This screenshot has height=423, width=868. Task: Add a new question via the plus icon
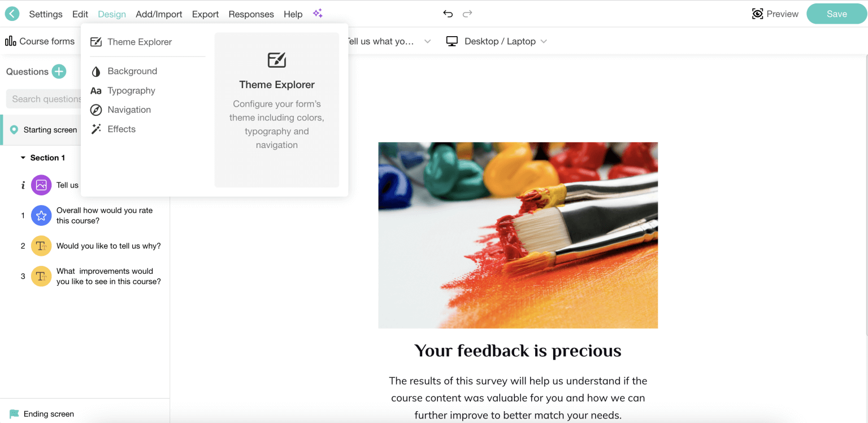(x=58, y=72)
